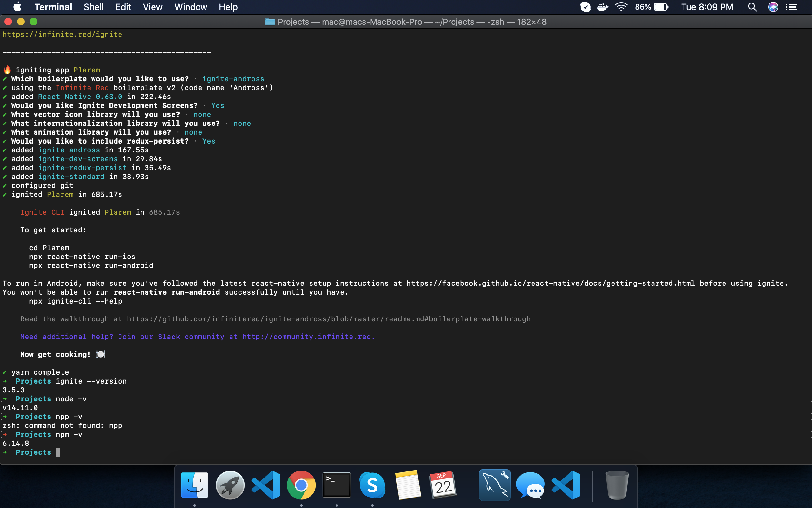This screenshot has height=508, width=812.
Task: Click the battery status indicator
Action: (652, 7)
